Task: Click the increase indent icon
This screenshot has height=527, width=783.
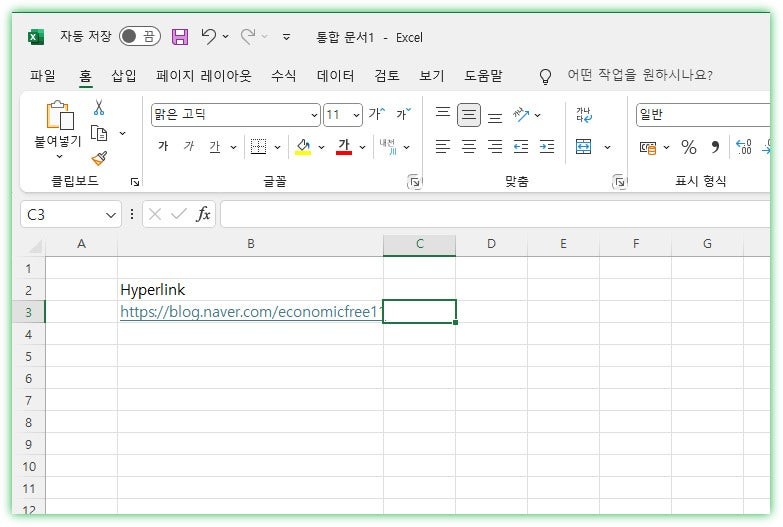Action: pos(546,147)
